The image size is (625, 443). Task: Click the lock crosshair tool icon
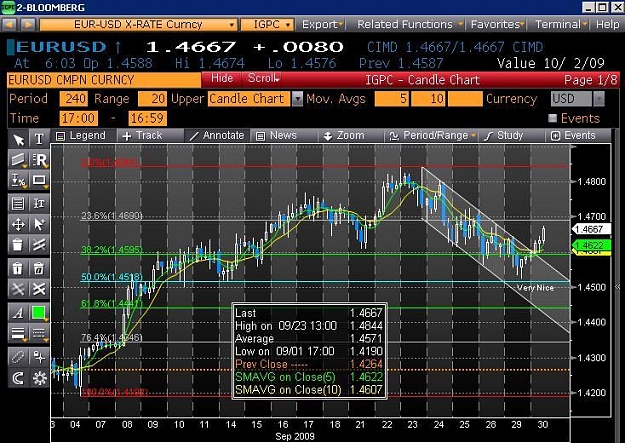pyautogui.click(x=39, y=357)
